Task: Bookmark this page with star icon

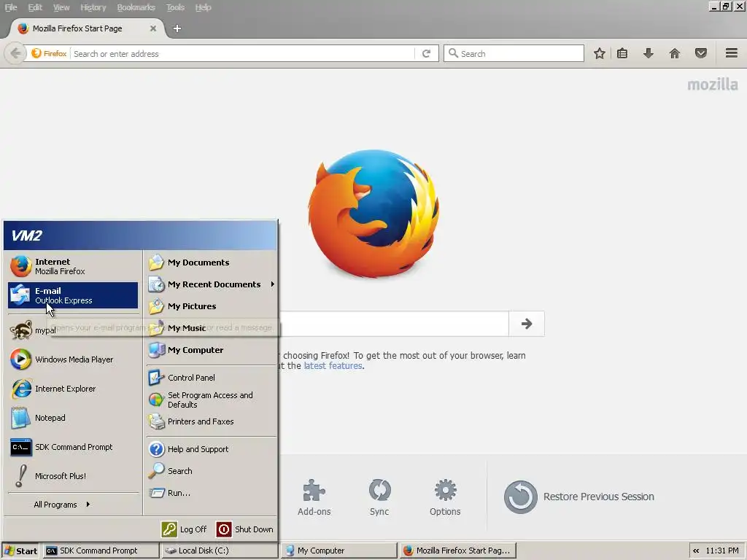Action: click(x=600, y=53)
